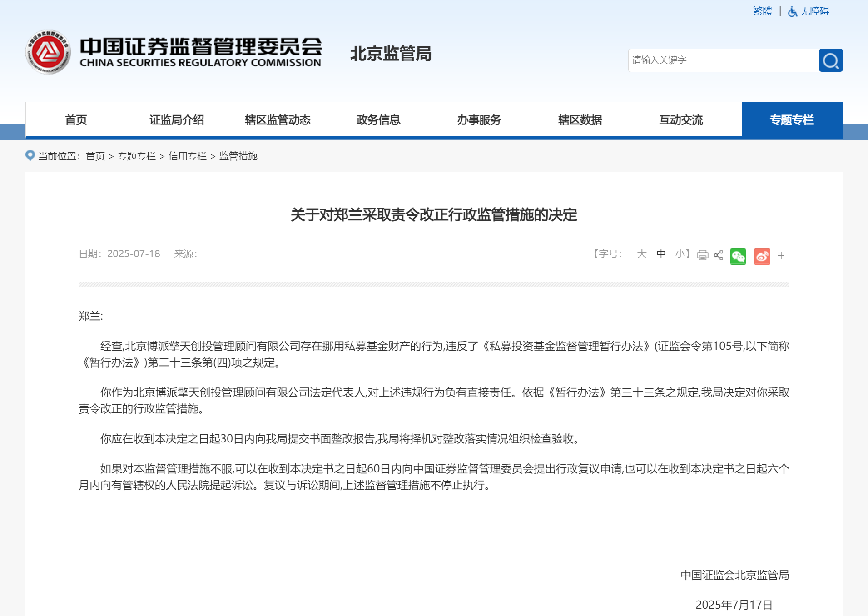Click the article title 关于对郑兰采取责令改正

[434, 214]
